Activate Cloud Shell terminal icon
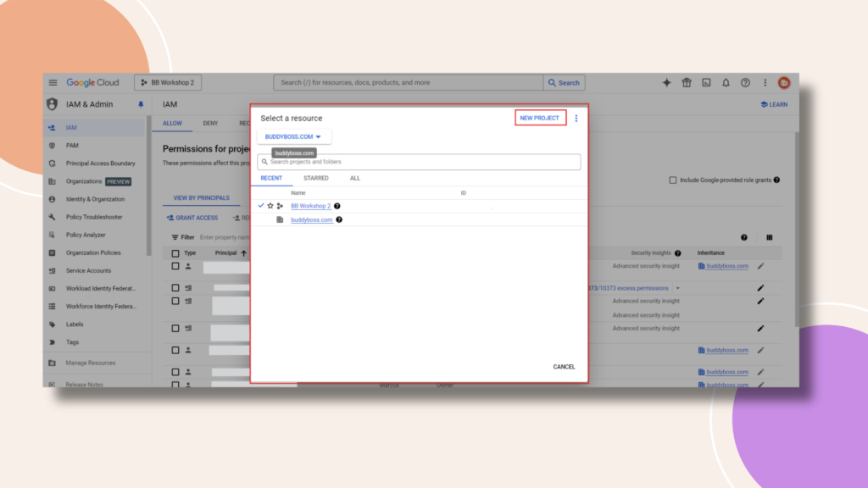The width and height of the screenshot is (868, 488). 706,82
